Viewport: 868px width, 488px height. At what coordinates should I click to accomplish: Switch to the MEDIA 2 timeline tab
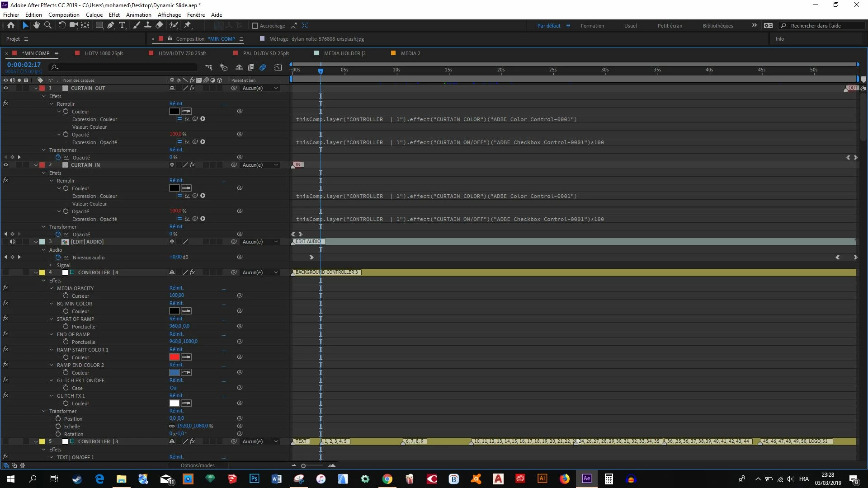click(410, 53)
